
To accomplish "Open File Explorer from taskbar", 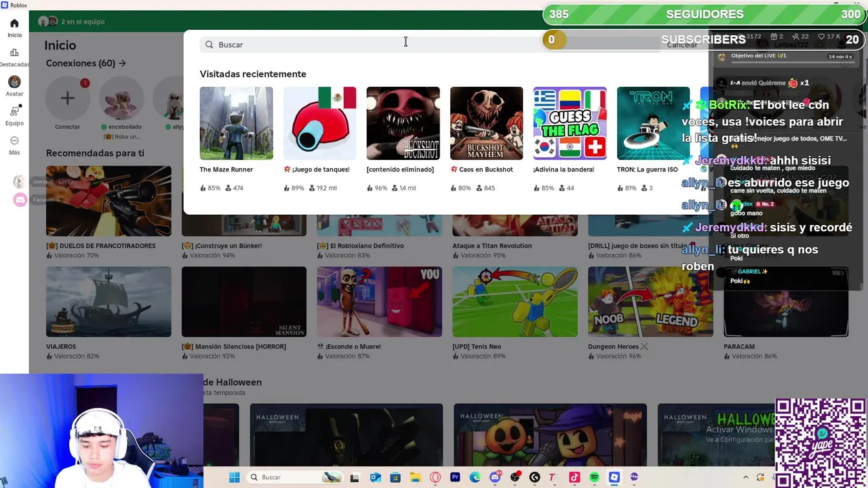I will click(x=415, y=478).
